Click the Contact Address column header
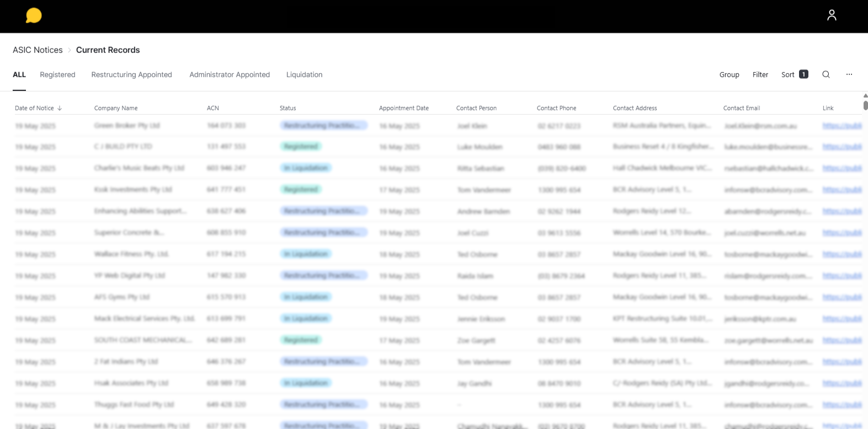Viewport: 868px width, 429px height. (635, 108)
